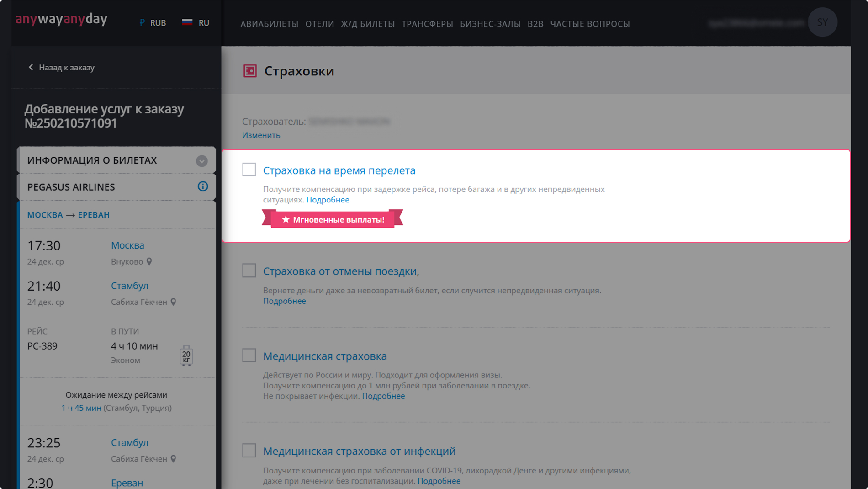Enable the flight-time insurance checkbox

[x=249, y=170]
